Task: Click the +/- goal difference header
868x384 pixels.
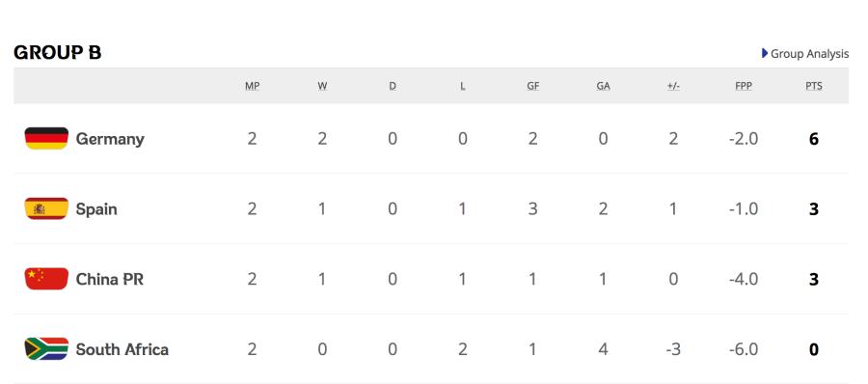Action: (x=673, y=86)
